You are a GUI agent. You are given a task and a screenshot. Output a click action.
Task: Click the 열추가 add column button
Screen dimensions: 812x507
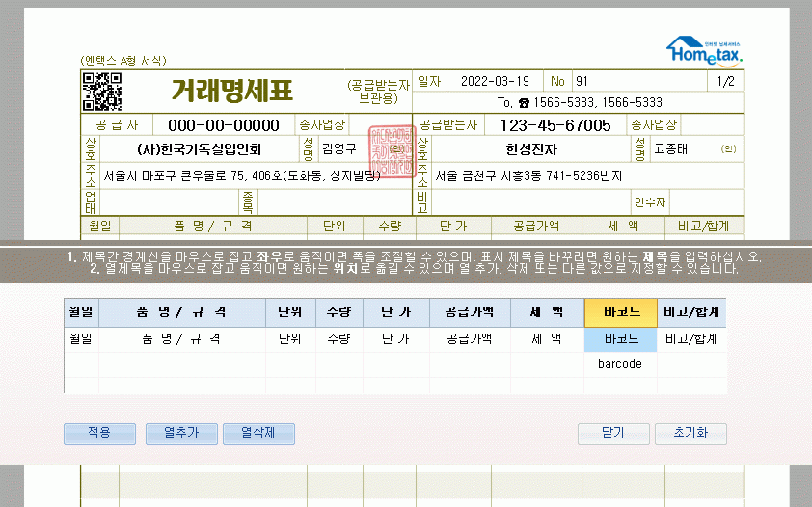point(181,434)
